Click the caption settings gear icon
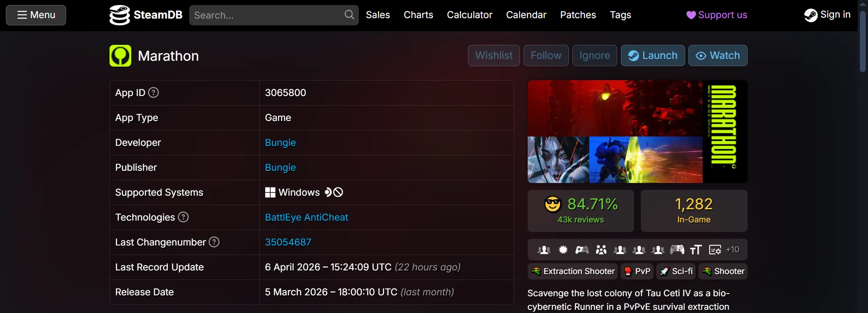This screenshot has width=868, height=313. (x=715, y=250)
